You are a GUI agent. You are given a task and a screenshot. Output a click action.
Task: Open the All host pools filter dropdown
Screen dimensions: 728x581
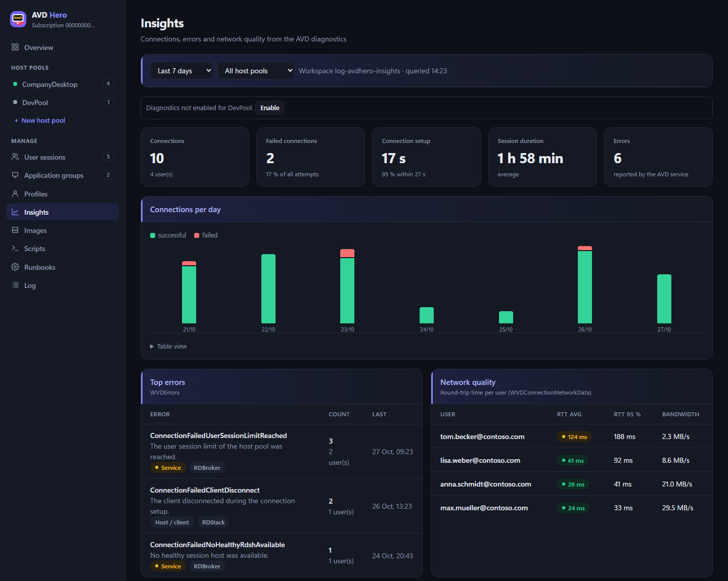256,71
